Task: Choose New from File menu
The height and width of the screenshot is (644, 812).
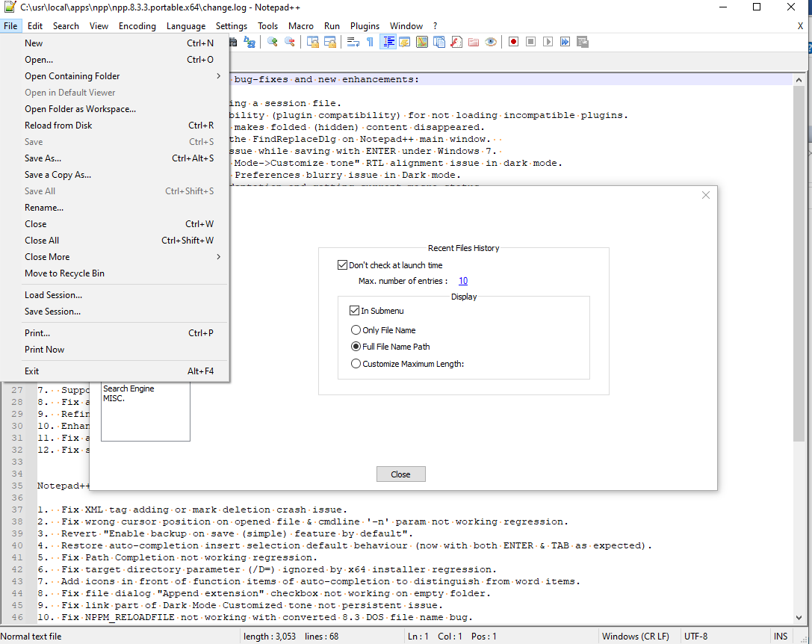Action: click(x=114, y=43)
